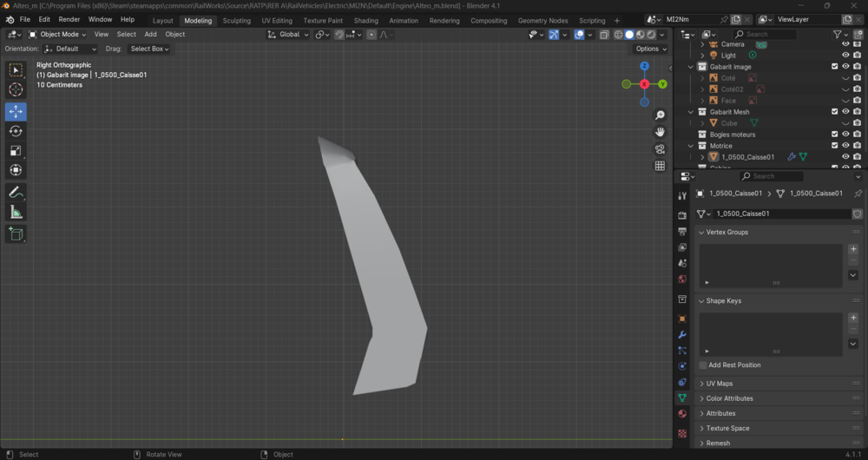
Task: Click the properties editor search field
Action: point(772,176)
